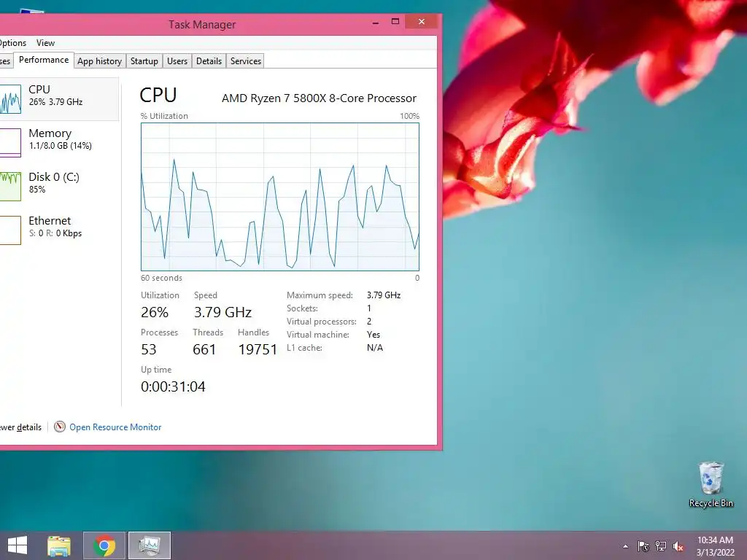Select the Disk 0 (C:) graph thumbnail
This screenshot has height=560, width=747.
click(x=10, y=187)
